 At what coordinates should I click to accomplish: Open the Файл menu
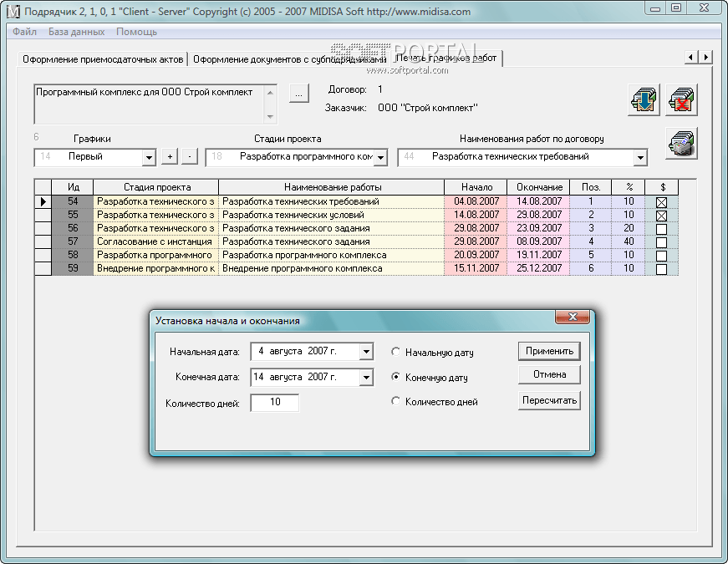coord(24,32)
